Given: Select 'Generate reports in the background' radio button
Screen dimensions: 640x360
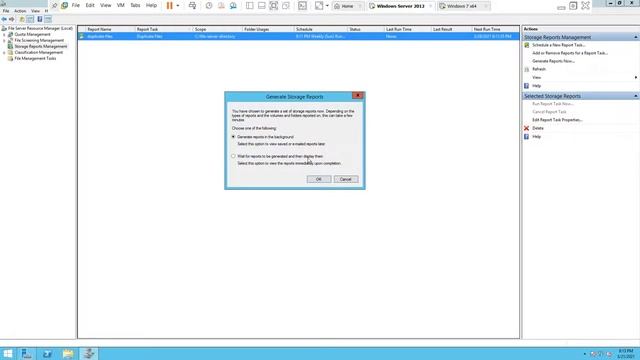Looking at the screenshot, I should point(233,137).
